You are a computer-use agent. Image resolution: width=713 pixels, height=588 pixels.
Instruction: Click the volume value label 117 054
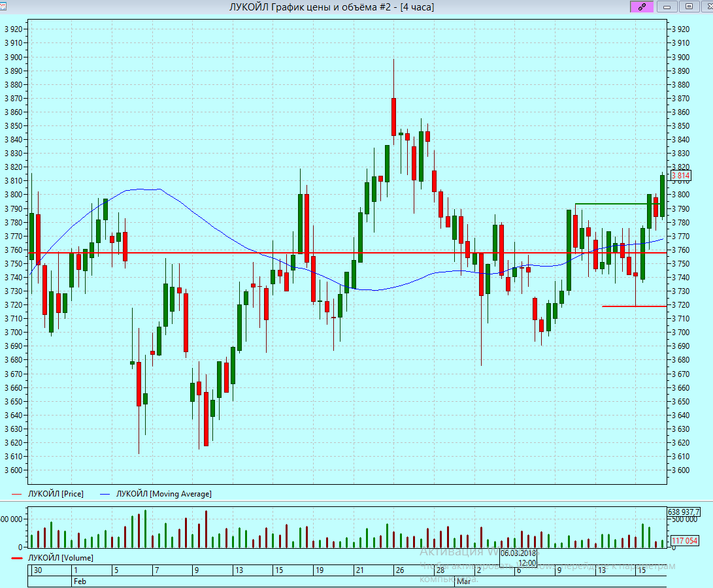684,541
